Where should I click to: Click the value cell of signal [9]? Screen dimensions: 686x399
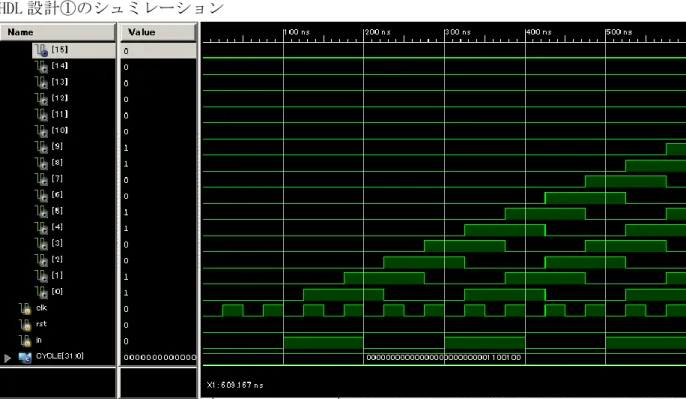(158, 148)
